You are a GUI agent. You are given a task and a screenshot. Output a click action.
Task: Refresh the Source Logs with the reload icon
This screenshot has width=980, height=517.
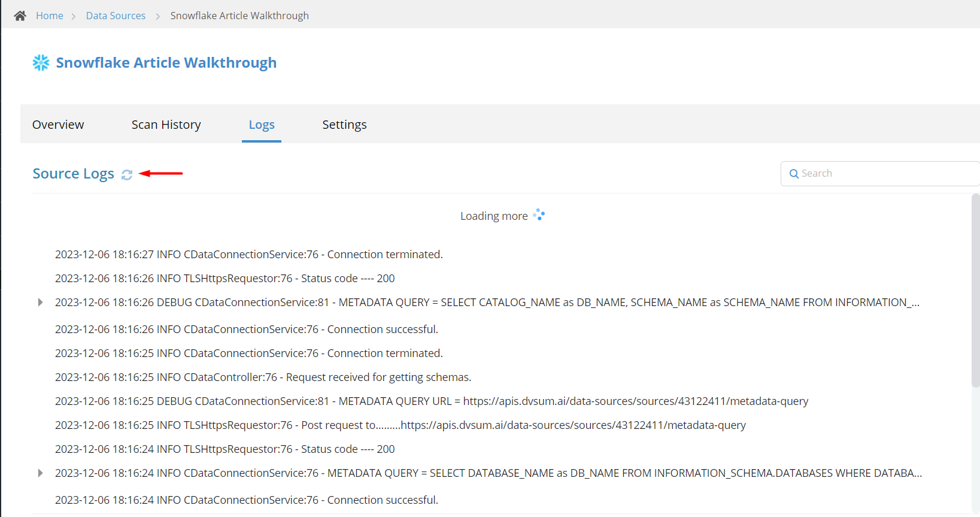pos(127,174)
